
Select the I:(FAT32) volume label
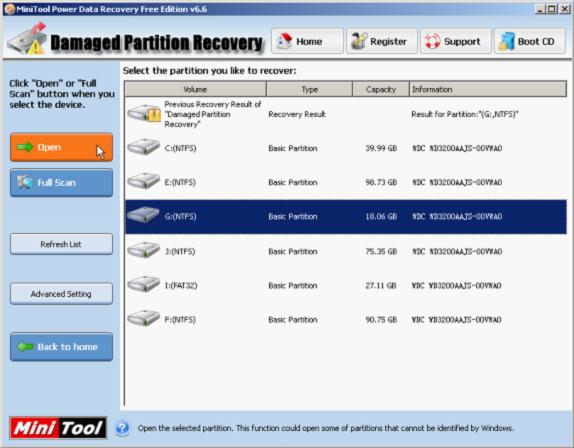(x=181, y=285)
